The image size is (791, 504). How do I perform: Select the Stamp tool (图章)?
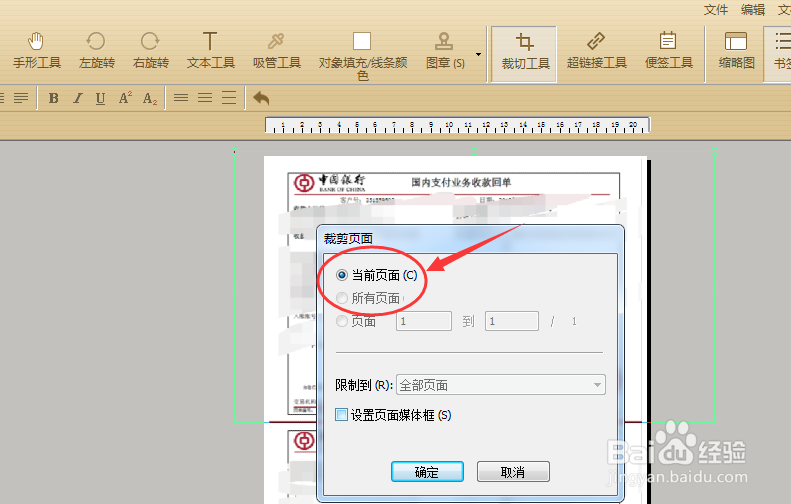coord(444,50)
